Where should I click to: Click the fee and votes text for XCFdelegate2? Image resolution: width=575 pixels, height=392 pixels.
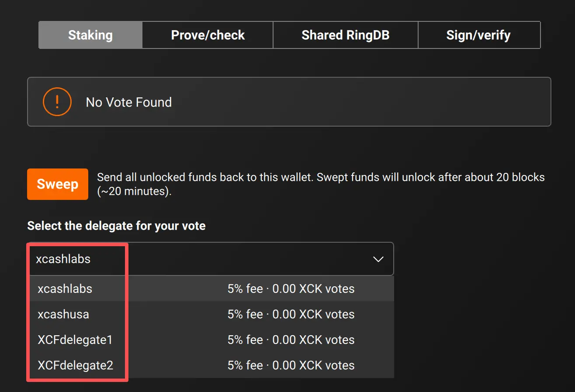[291, 365]
